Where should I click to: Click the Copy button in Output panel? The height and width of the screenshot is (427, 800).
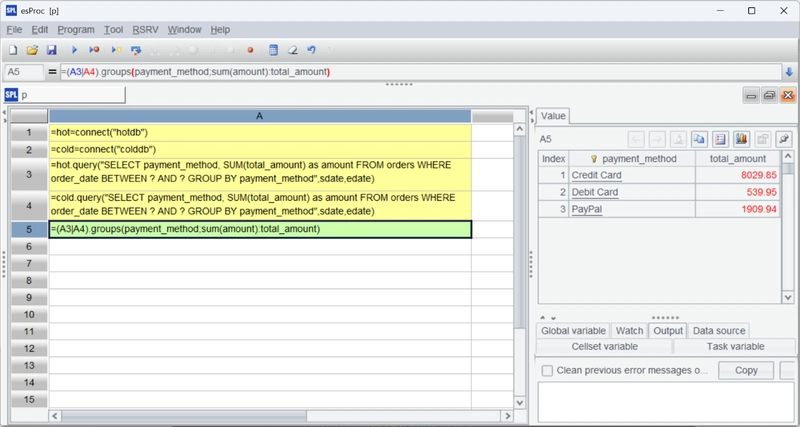click(x=746, y=370)
